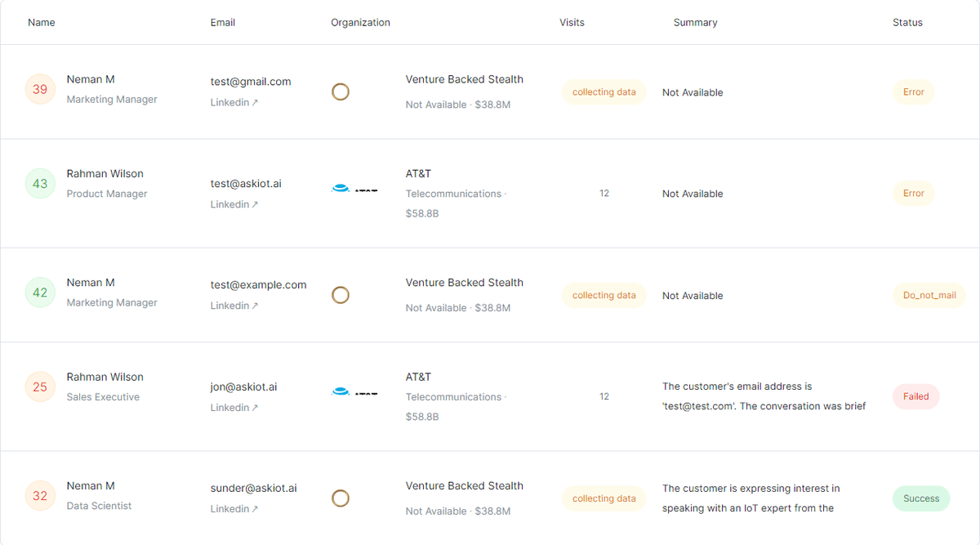Open Linkedin link under test@gmail.com
Viewport: 980px width, 545px height.
pos(234,102)
